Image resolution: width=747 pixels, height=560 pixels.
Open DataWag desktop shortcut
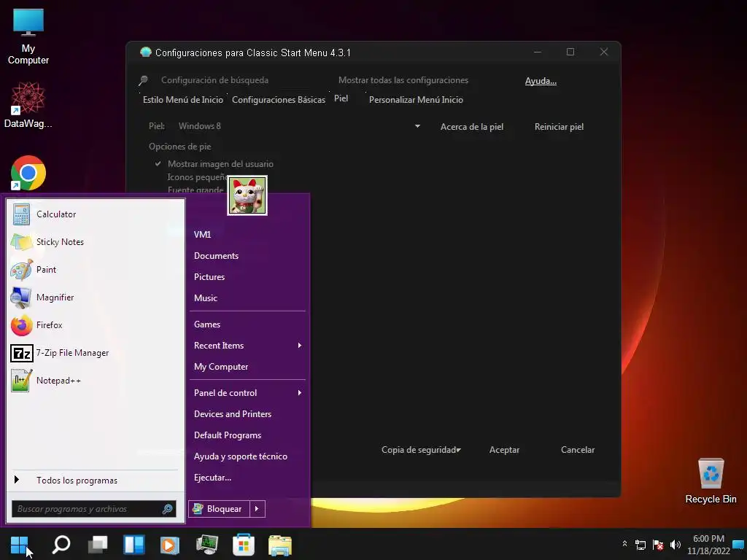[x=28, y=105]
